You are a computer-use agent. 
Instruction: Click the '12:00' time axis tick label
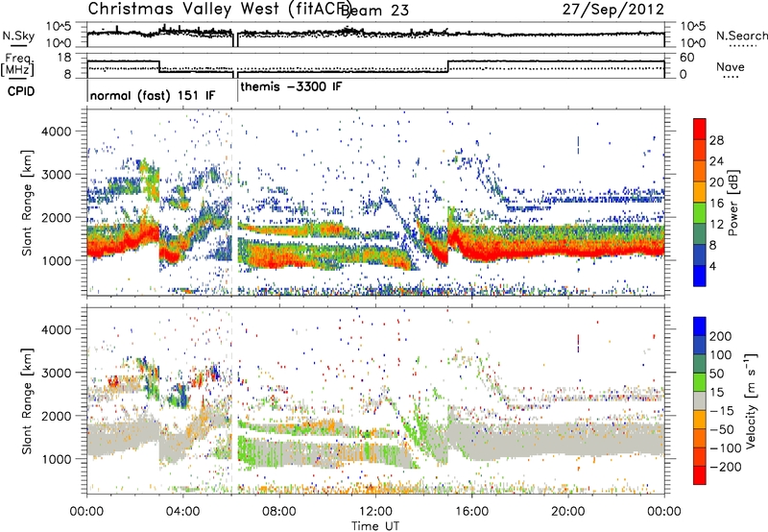pyautogui.click(x=375, y=512)
